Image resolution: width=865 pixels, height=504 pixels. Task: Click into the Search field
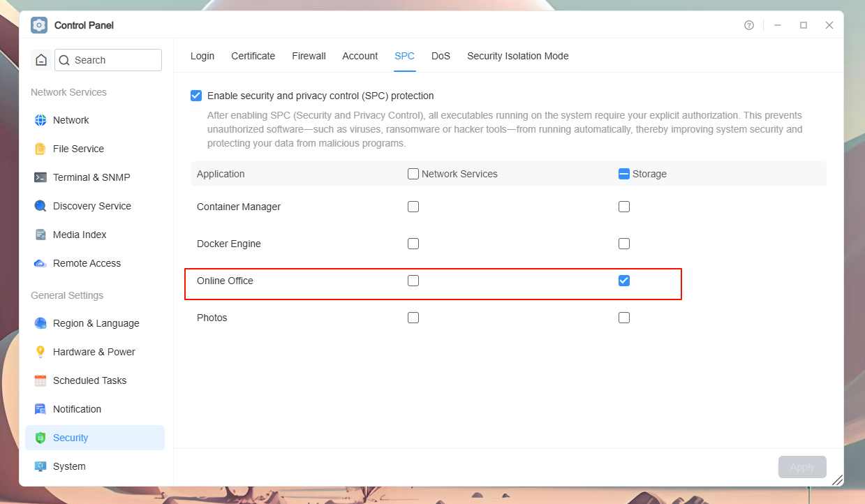coord(108,60)
